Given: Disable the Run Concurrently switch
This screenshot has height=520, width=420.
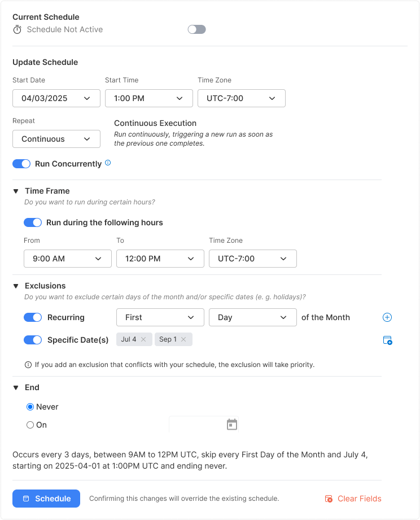Looking at the screenshot, I should tap(21, 164).
